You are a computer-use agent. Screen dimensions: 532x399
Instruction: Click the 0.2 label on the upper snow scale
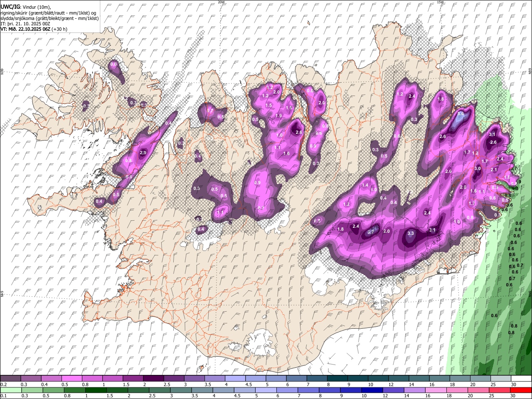[x=3, y=384]
